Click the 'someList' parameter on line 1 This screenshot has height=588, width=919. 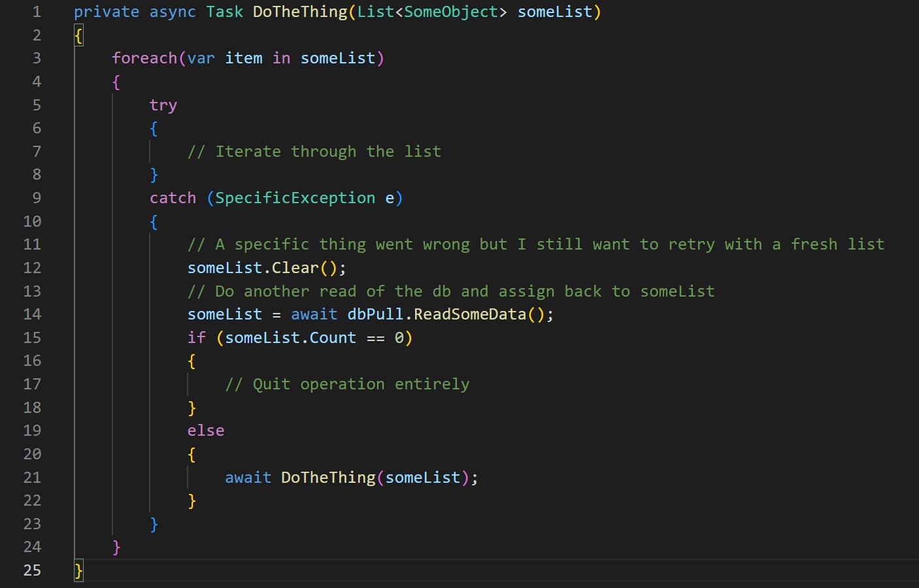(x=555, y=12)
